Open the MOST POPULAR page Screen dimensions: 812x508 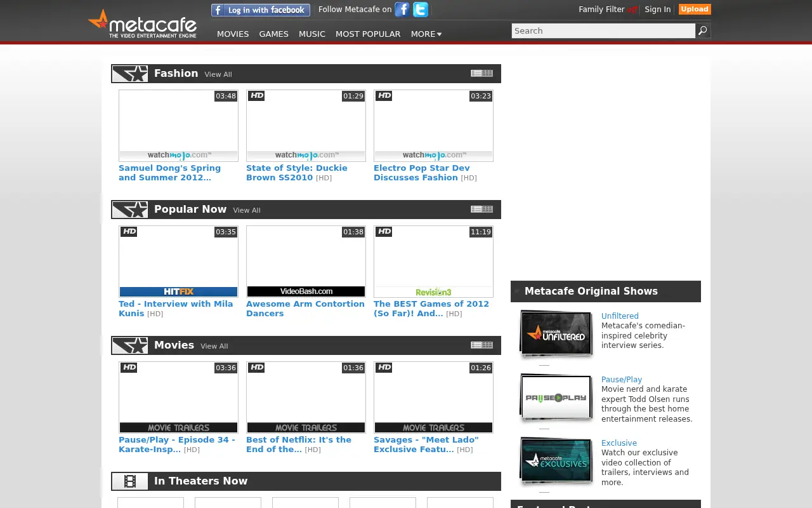(368, 34)
